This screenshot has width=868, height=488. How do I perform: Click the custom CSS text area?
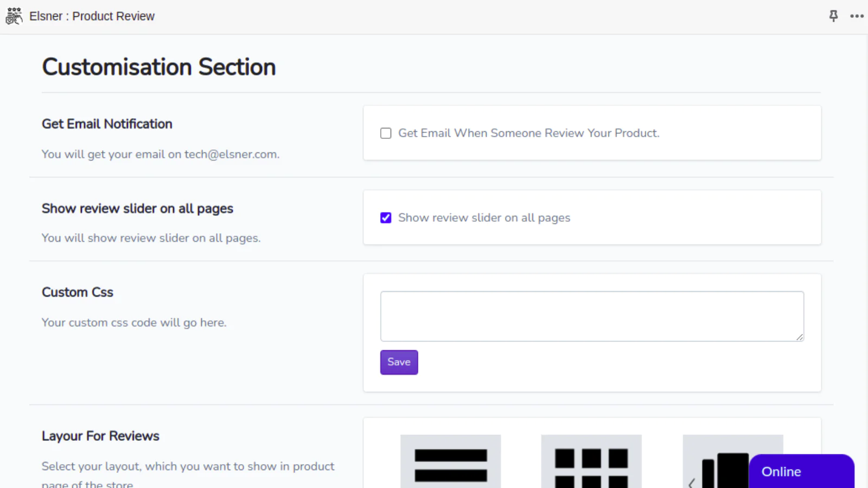(x=592, y=316)
